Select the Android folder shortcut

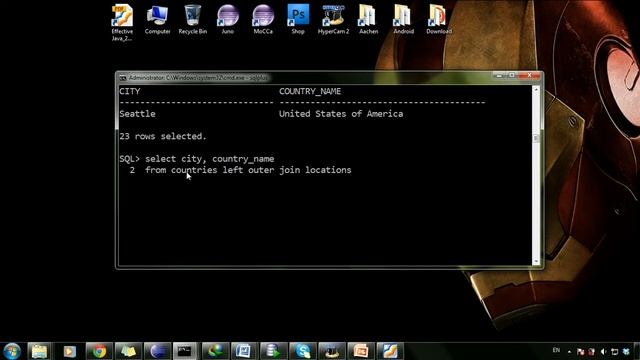tap(404, 20)
